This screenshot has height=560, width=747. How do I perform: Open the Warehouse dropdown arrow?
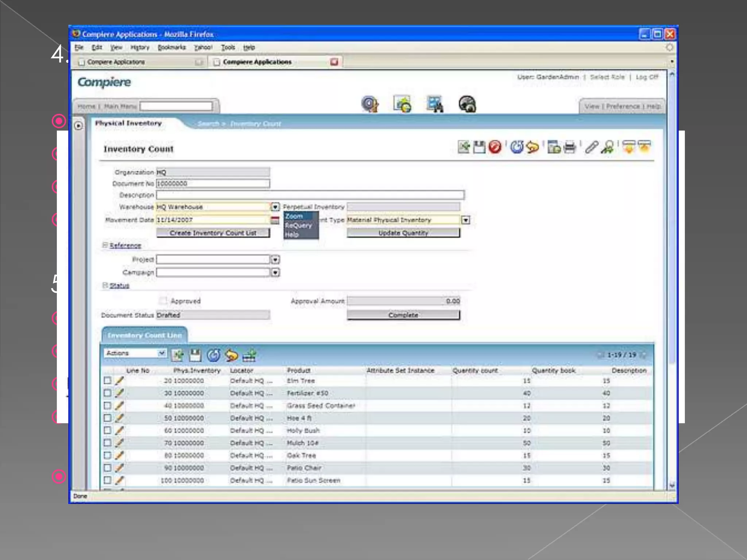(275, 207)
